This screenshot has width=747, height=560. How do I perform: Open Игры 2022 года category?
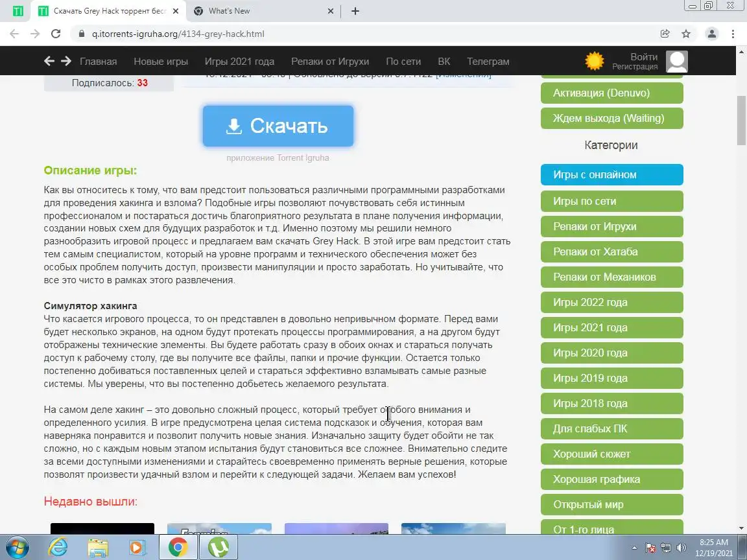[x=611, y=302]
